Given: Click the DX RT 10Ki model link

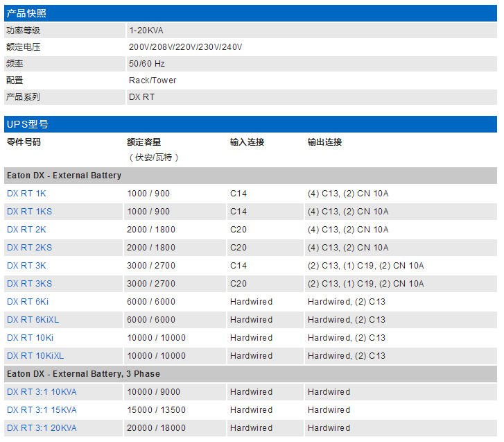Looking at the screenshot, I should (30, 338).
